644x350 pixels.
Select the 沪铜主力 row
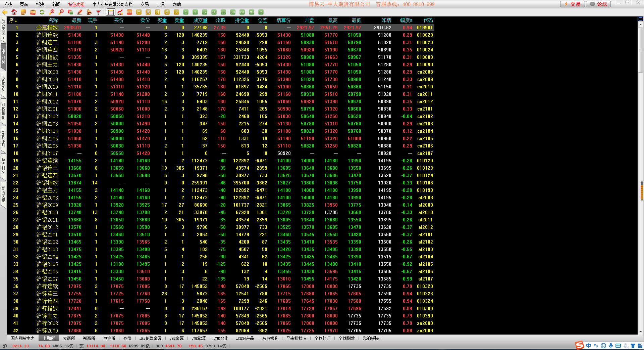pos(221,64)
